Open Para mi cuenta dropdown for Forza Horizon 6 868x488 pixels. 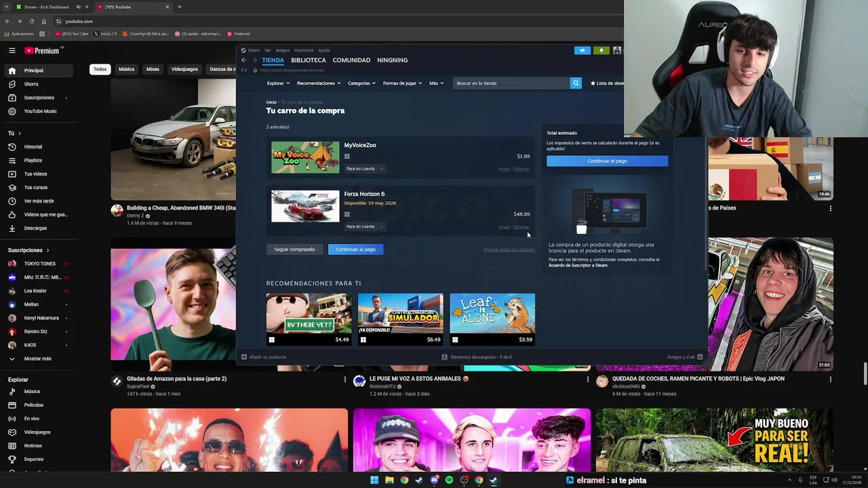(x=365, y=226)
